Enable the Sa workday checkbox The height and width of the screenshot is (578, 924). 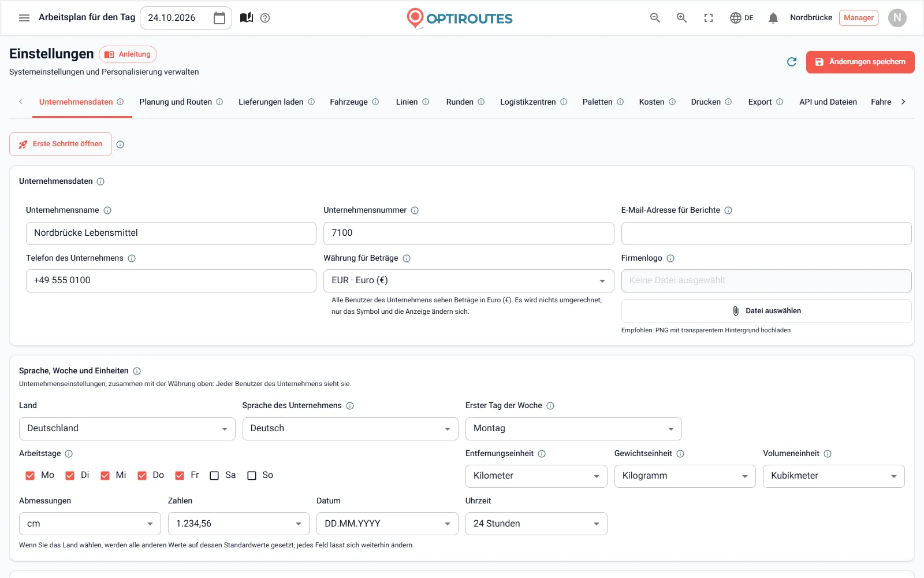214,476
